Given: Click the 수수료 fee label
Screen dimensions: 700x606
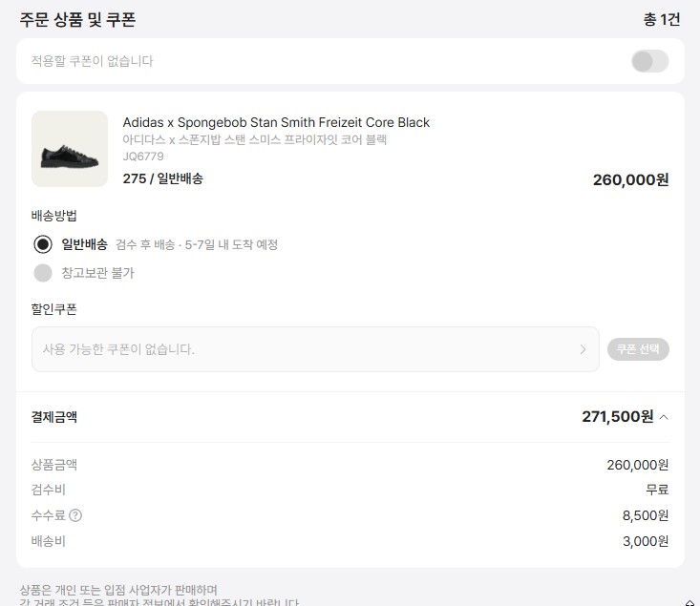Looking at the screenshot, I should [49, 516].
